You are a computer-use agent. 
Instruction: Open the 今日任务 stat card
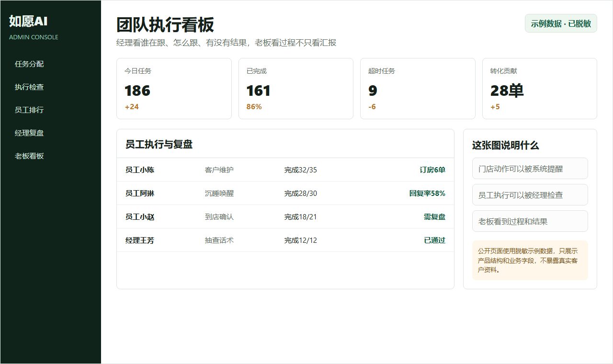(x=174, y=89)
